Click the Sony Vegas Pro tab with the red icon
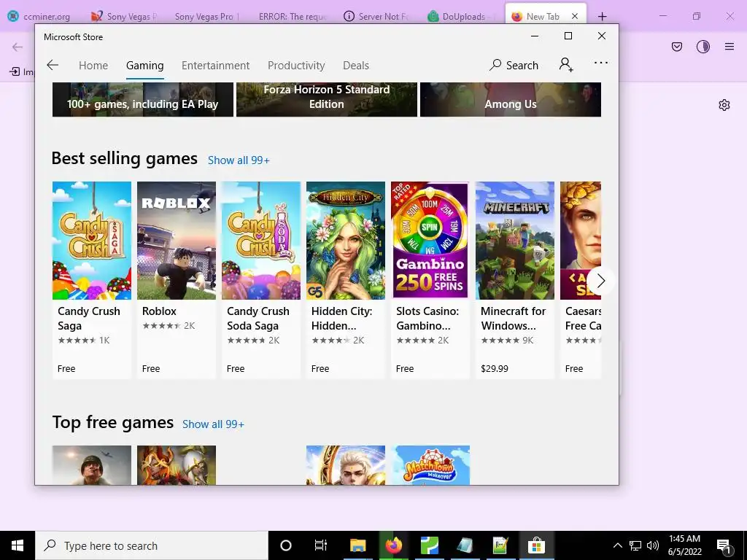Image resolution: width=747 pixels, height=560 pixels. (125, 16)
